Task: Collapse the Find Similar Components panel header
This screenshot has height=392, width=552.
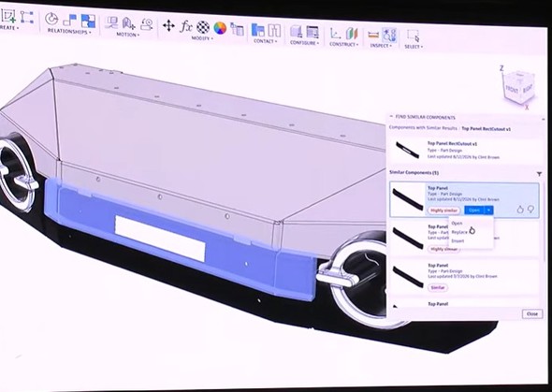Action: coord(391,116)
